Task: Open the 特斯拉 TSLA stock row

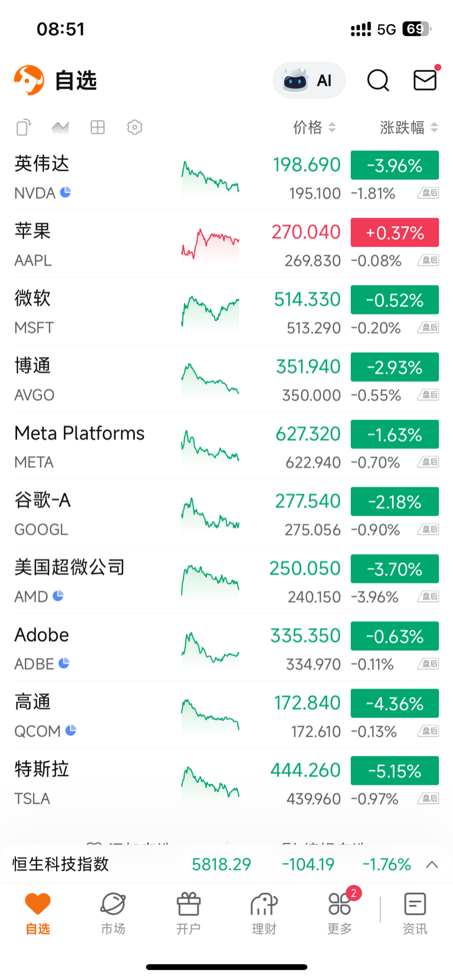Action: tap(88, 783)
